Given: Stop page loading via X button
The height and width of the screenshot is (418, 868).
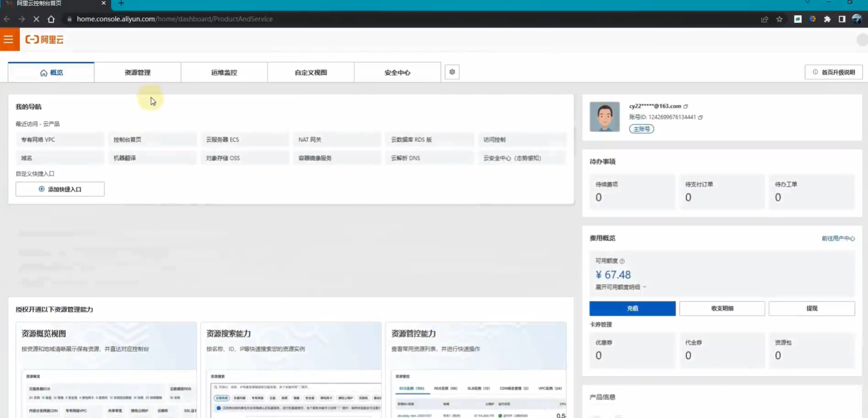Looking at the screenshot, I should 36,19.
